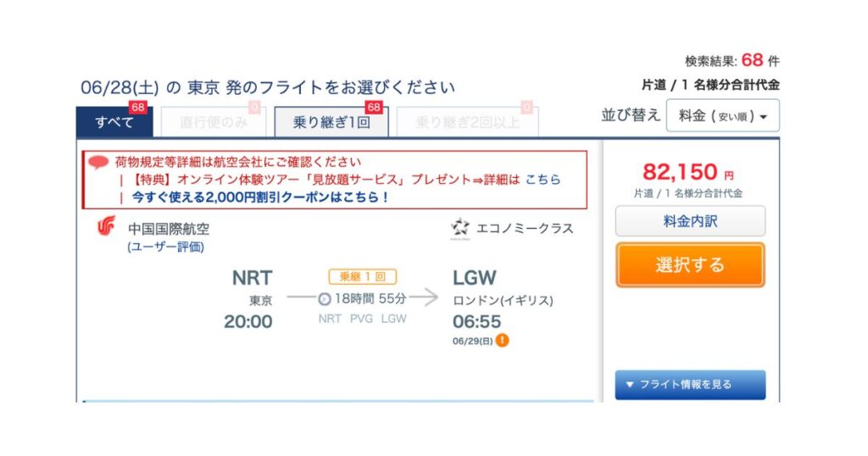Open the 並び替え 料金 sort dropdown
This screenshot has height=456, width=868.
tap(722, 115)
